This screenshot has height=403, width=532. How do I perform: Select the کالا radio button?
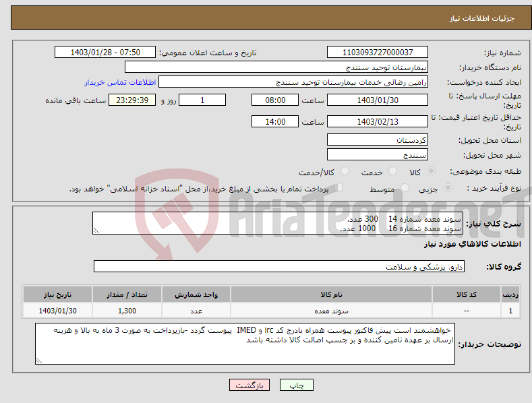pyautogui.click(x=431, y=171)
